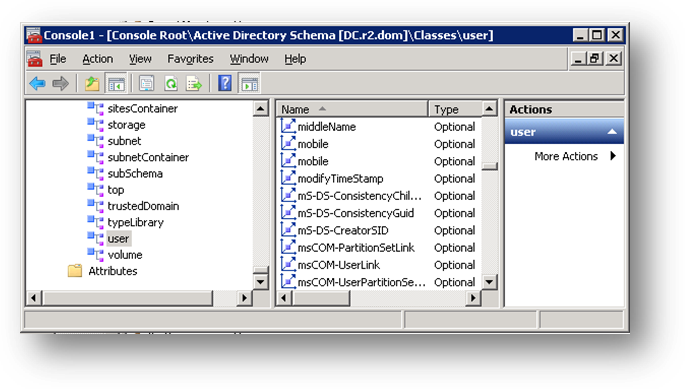Toggle Show/Hide Console Tree toolbar icon
Screen dimensions: 685x389
116,83
